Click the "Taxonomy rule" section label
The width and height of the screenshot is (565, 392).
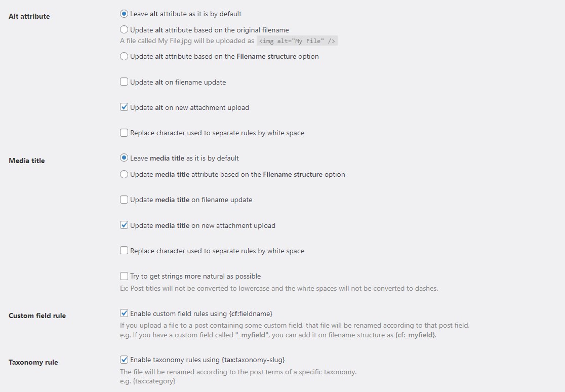point(32,362)
